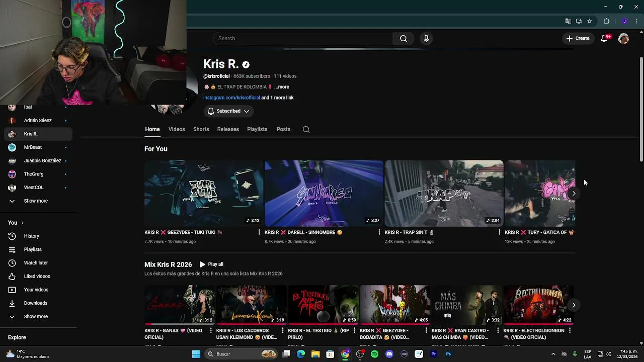Open options for GANAS video
This screenshot has height=362, width=644.
pos(211,331)
